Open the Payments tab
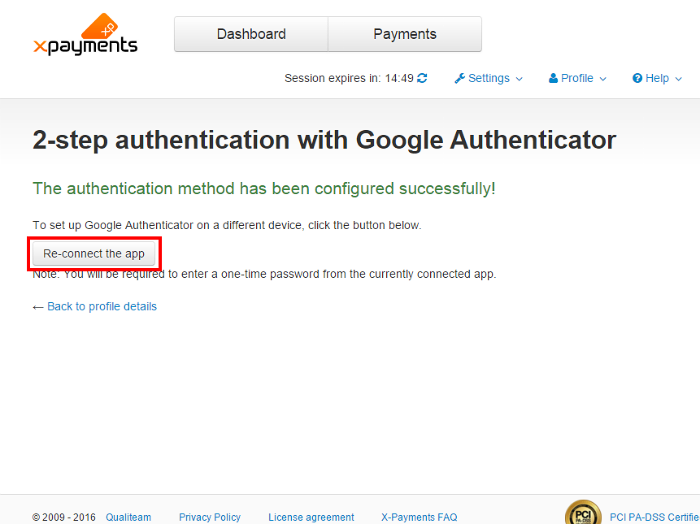Image resolution: width=700 pixels, height=524 pixels. pos(405,34)
